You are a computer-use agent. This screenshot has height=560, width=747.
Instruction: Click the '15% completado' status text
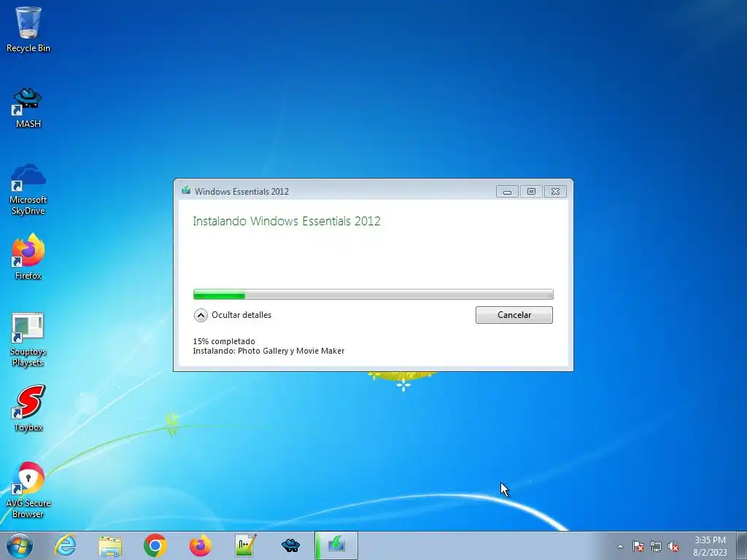pos(224,341)
